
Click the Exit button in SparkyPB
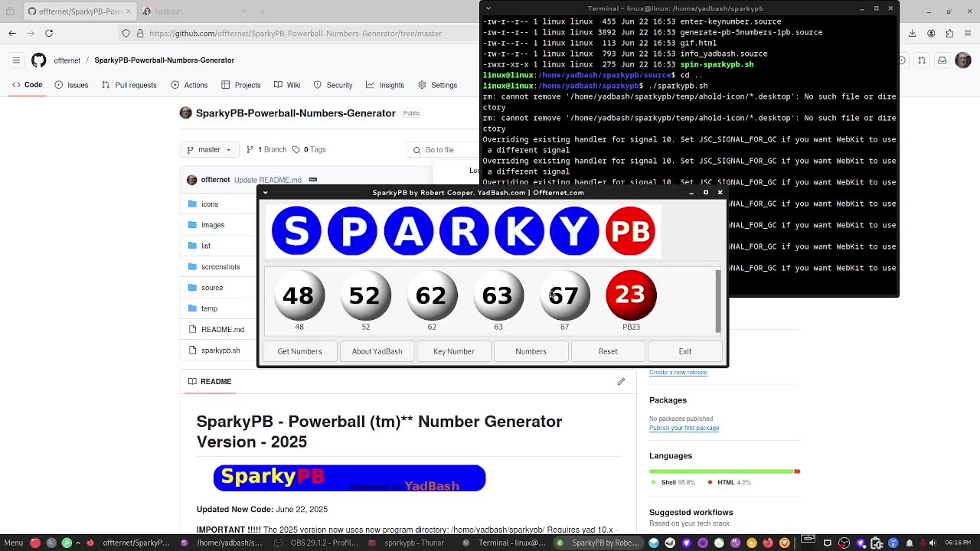[x=685, y=351]
